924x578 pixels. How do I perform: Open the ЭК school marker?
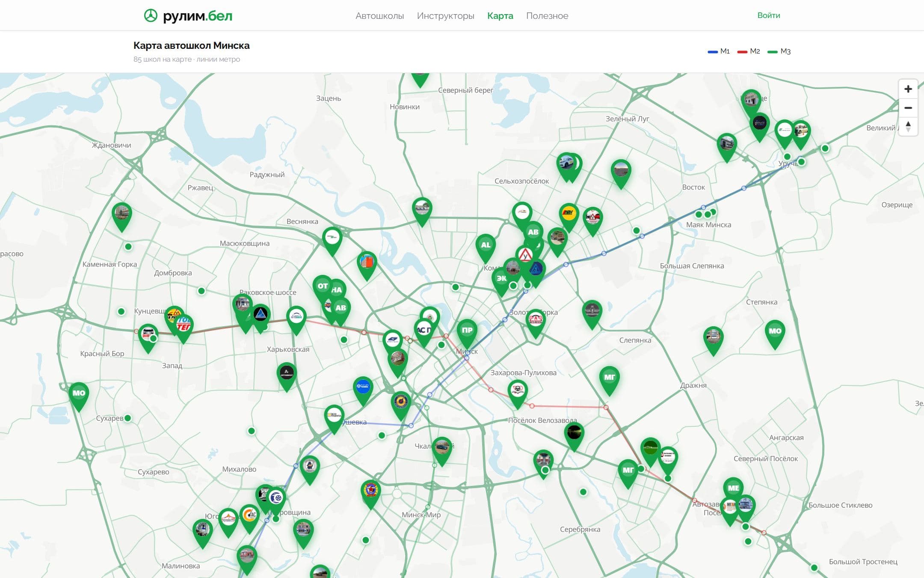[500, 280]
